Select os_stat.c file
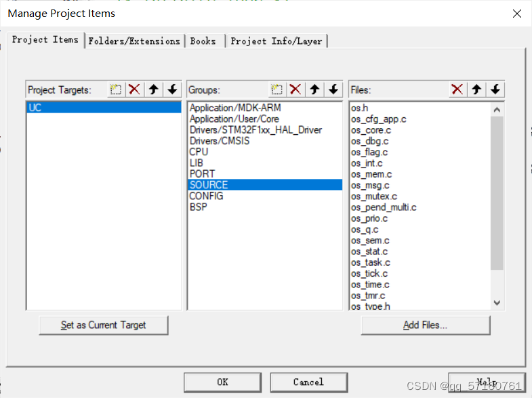Viewport: 532px width, 398px height. tap(420, 252)
